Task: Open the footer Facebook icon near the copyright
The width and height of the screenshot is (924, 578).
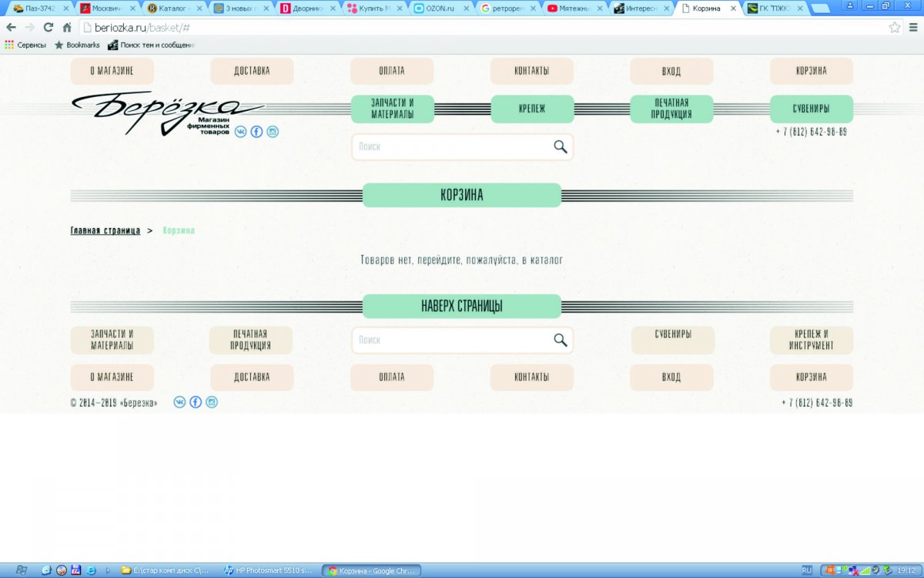Action: [196, 402]
